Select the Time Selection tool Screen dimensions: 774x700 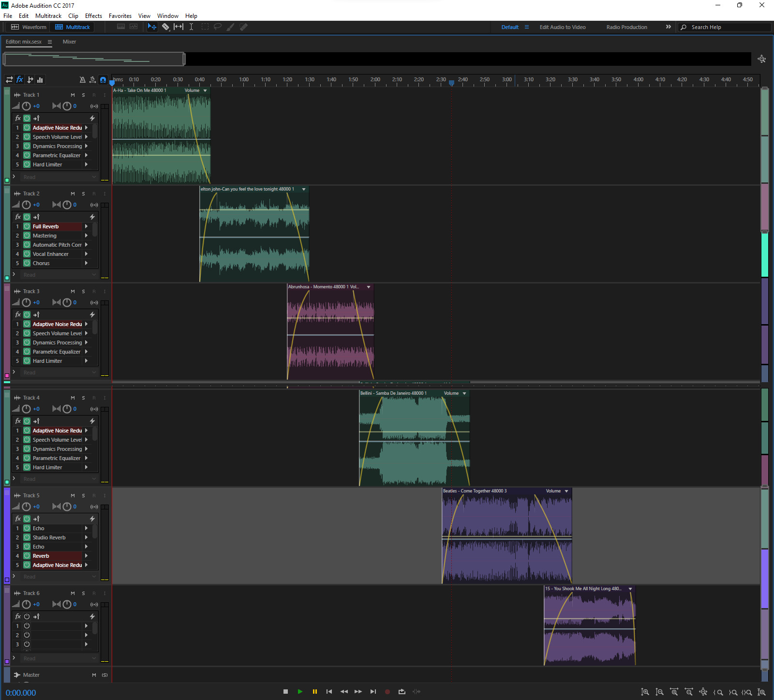(x=191, y=27)
